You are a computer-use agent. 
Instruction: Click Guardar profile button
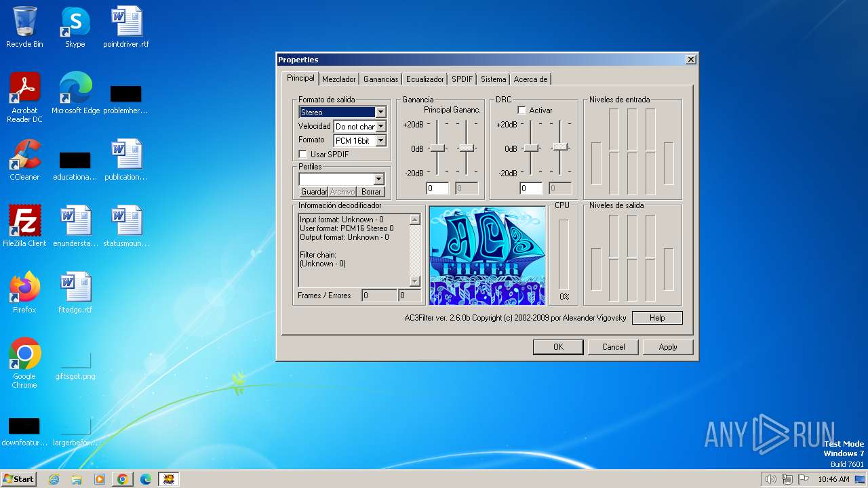tap(314, 192)
